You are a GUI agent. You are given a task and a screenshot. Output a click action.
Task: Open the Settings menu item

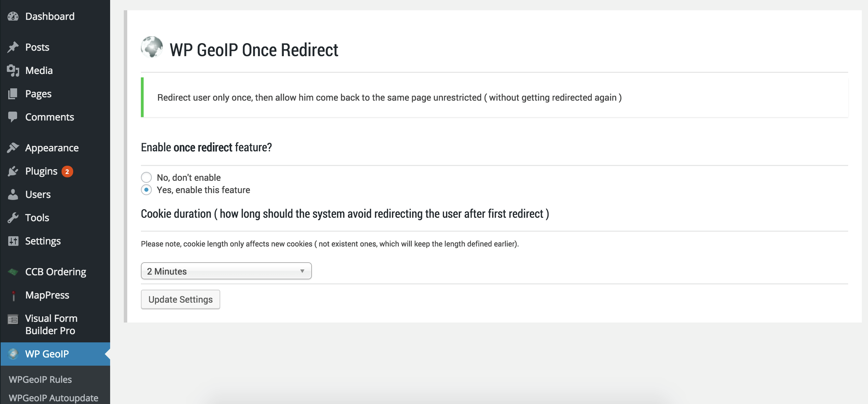(x=43, y=241)
